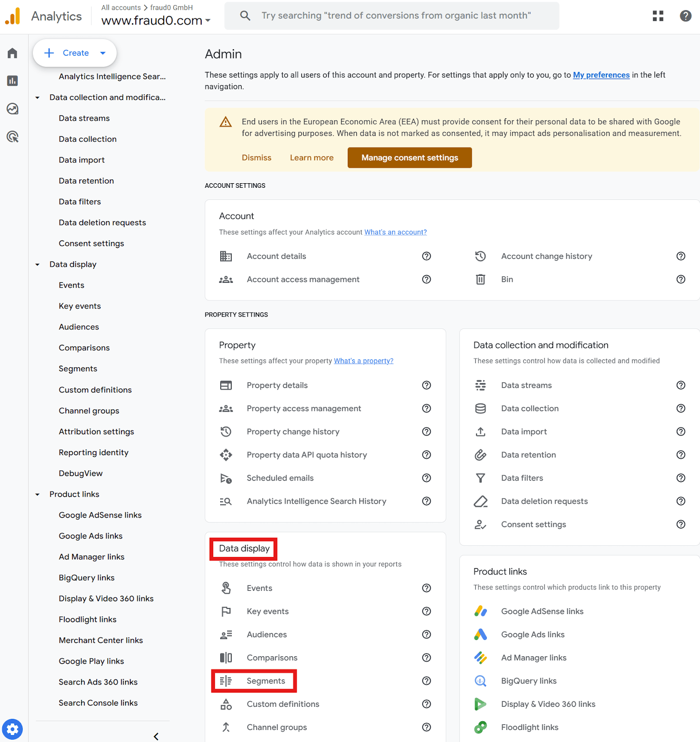The height and width of the screenshot is (742, 700).
Task: Click help icon beside Account details
Action: tap(426, 256)
